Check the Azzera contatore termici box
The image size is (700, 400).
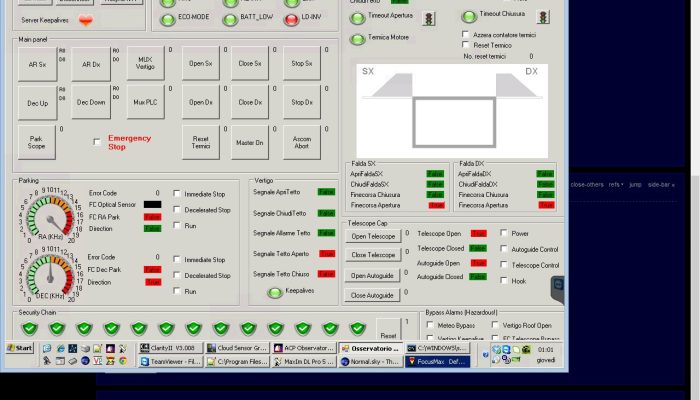click(465, 34)
